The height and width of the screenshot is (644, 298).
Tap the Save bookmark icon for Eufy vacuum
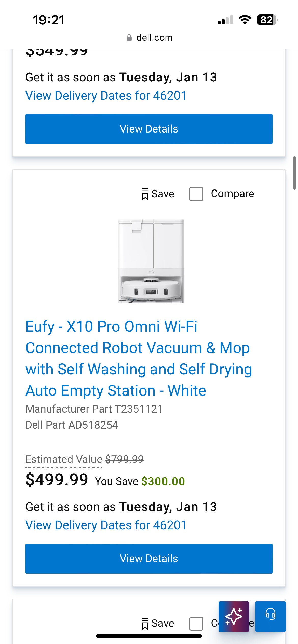[x=145, y=194]
